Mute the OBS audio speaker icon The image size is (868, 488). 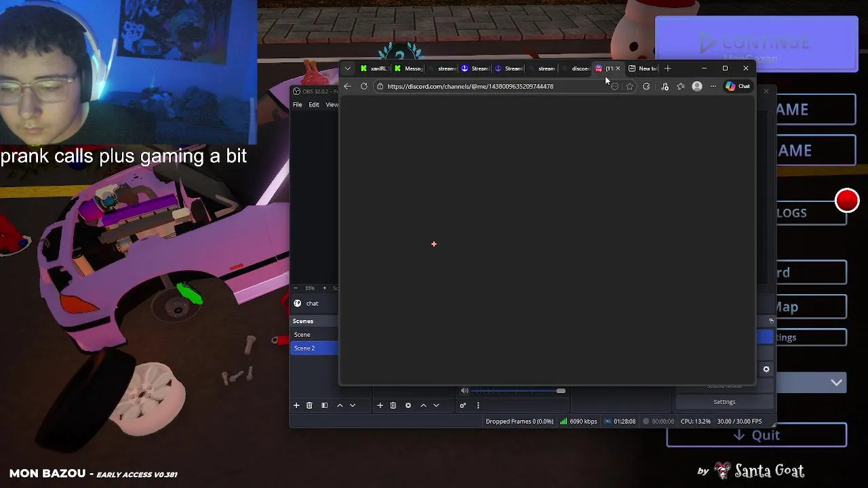465,390
